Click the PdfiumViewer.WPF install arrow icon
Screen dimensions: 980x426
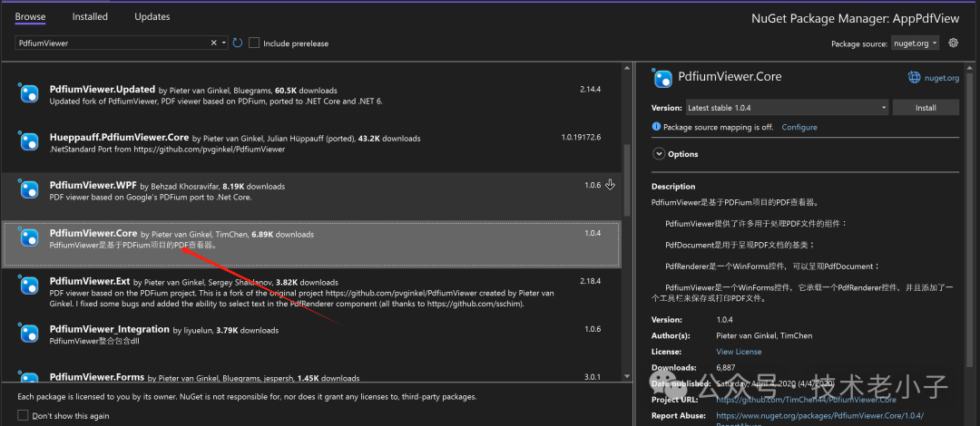[610, 185]
